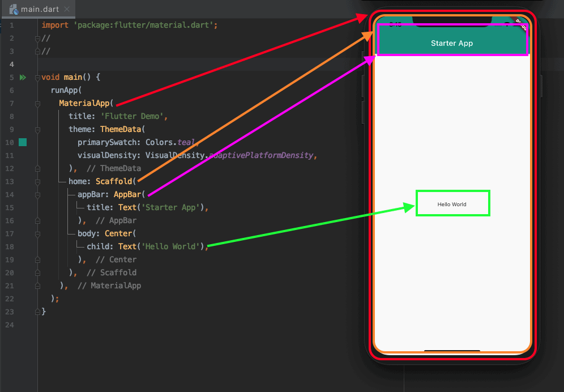Click the fold end marker at // Center
This screenshot has height=392, width=564.
click(37, 260)
